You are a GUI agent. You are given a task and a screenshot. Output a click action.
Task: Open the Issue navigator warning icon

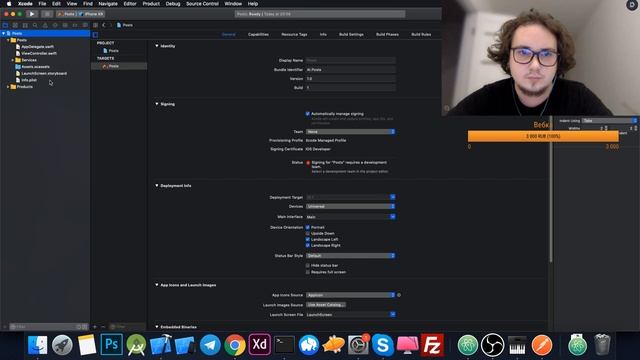[x=45, y=25]
